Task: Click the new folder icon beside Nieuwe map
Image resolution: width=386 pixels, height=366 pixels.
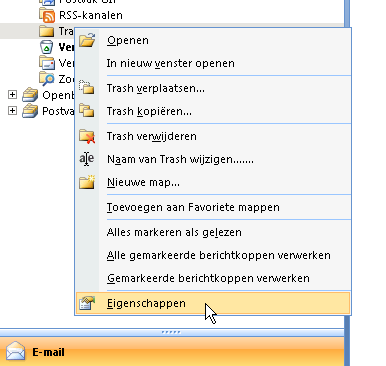Action: click(x=87, y=182)
